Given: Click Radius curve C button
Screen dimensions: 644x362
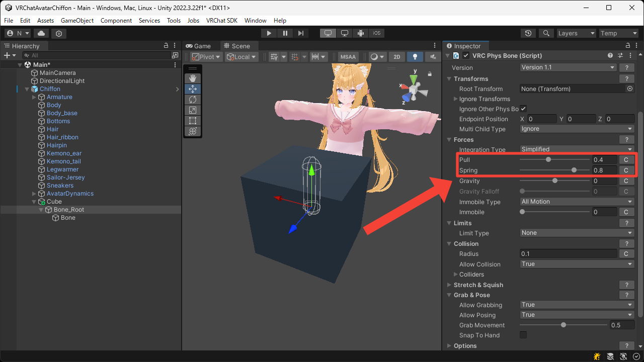Looking at the screenshot, I should (x=626, y=254).
